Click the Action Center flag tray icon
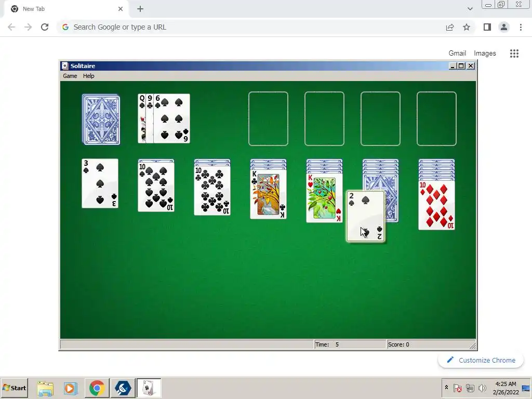 pyautogui.click(x=458, y=388)
